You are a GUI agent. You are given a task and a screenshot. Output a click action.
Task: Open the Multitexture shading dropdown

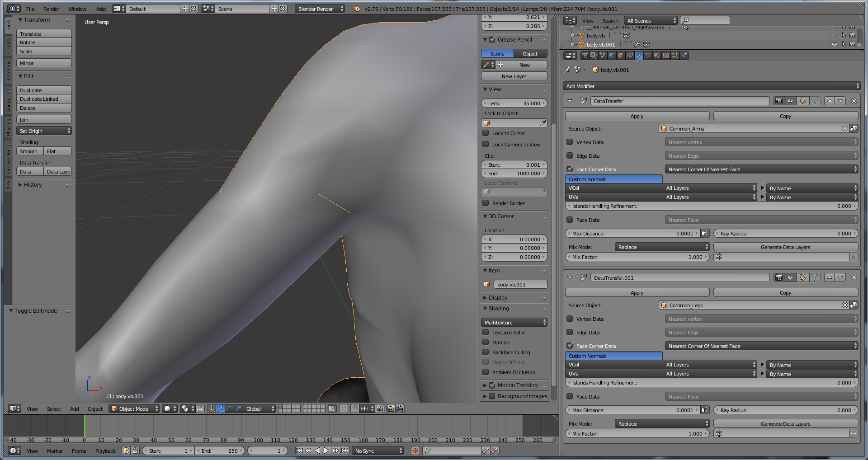[x=514, y=322]
